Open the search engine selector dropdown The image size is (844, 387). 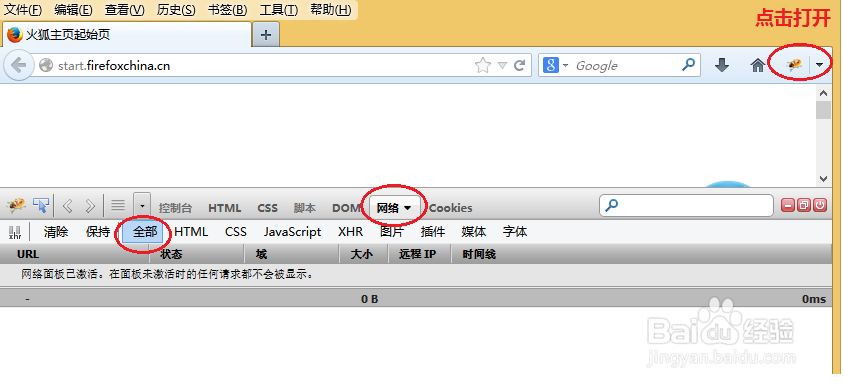(x=565, y=66)
